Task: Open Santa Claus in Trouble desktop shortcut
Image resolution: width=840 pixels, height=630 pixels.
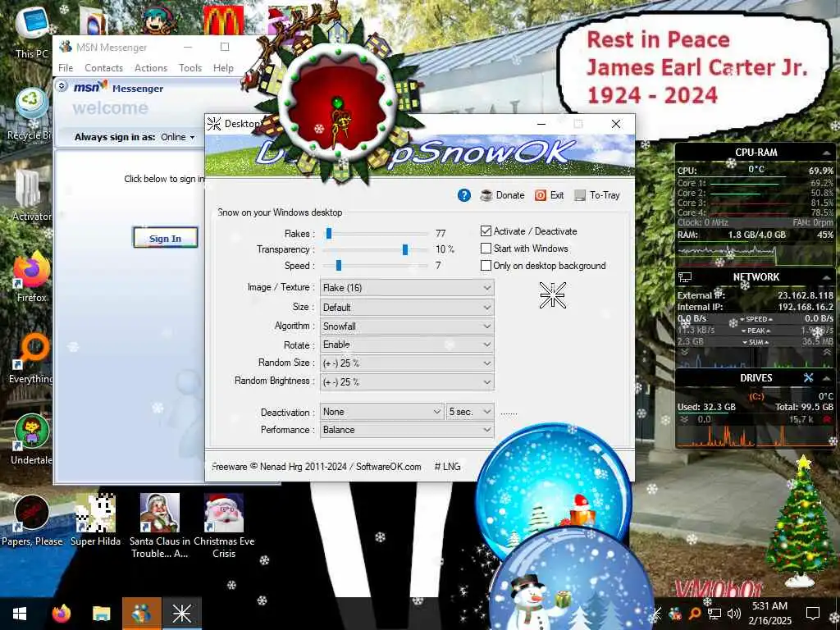Action: pyautogui.click(x=160, y=526)
